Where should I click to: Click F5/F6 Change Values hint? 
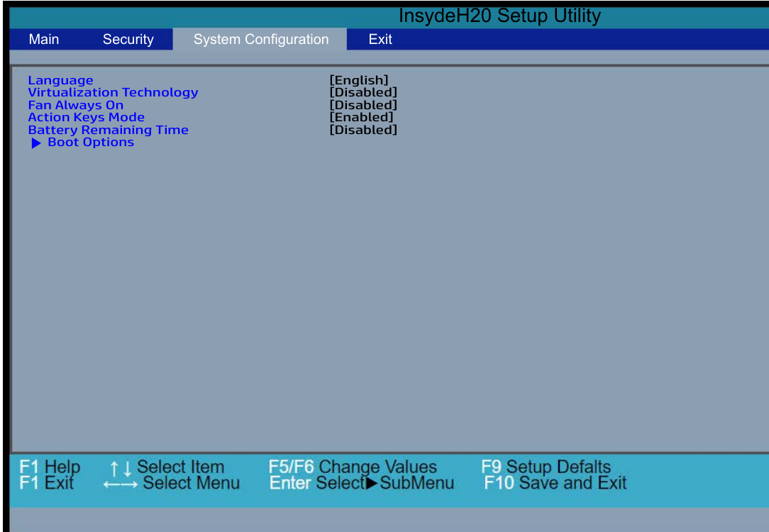(x=353, y=467)
